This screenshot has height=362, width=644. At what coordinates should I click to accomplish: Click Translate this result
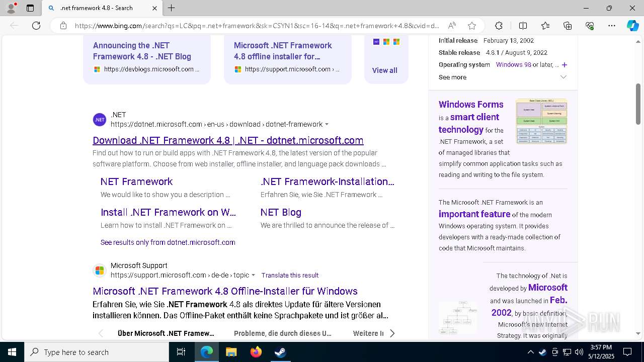click(x=290, y=275)
